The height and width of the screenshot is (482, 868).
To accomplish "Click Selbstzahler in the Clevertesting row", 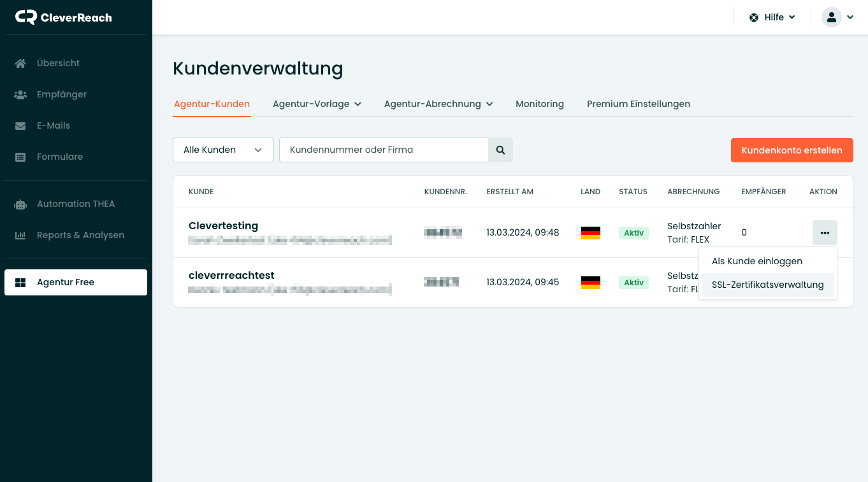I will tap(694, 226).
